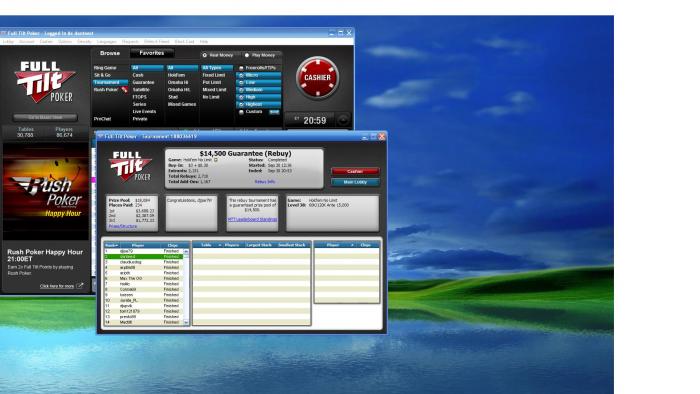Click the red Cashier button in tournament window
This screenshot has width=700, height=394.
(355, 171)
